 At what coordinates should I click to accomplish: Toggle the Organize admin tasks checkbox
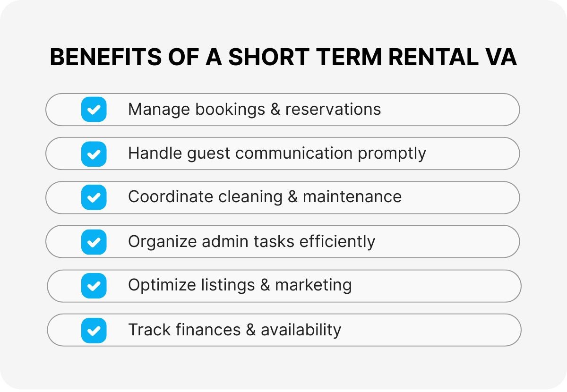[94, 242]
